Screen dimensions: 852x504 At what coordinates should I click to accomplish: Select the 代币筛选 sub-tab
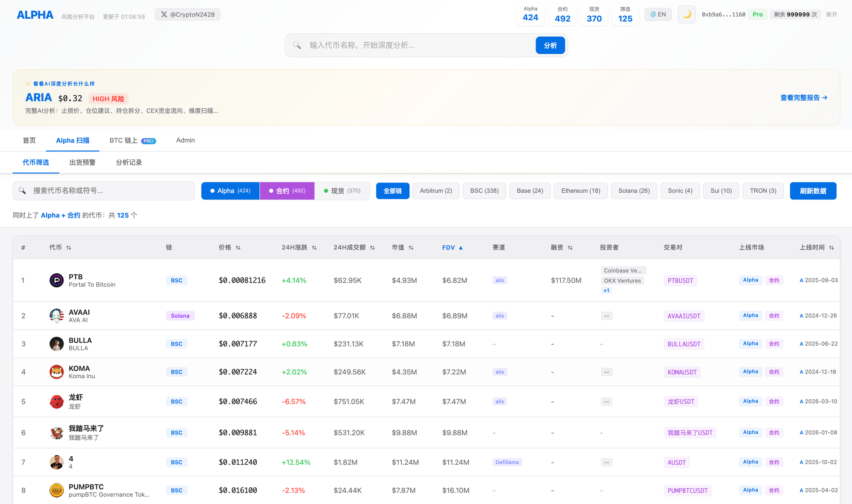click(x=36, y=162)
